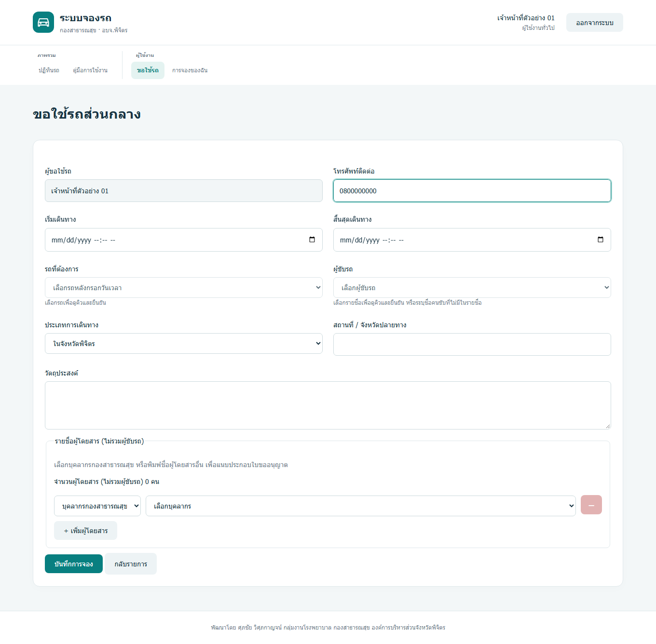This screenshot has height=644, width=656.
Task: Open calendar picker for เริ่มเดินทาง field
Action: [x=312, y=240]
